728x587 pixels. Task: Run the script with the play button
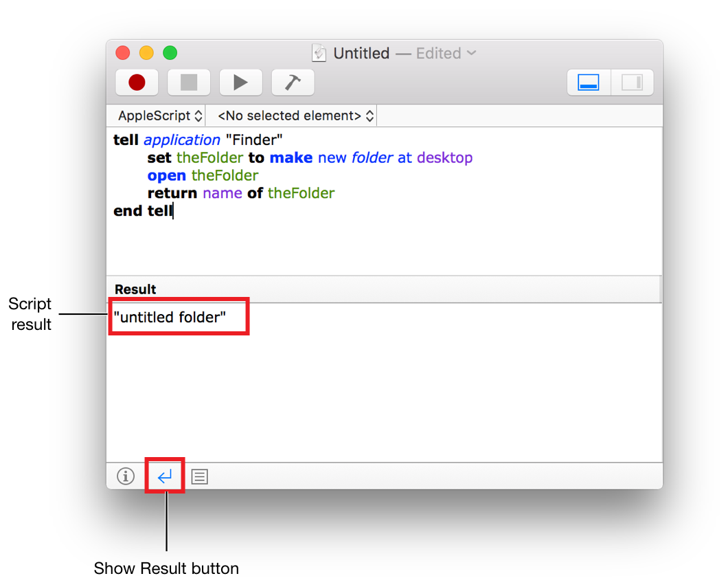[240, 82]
